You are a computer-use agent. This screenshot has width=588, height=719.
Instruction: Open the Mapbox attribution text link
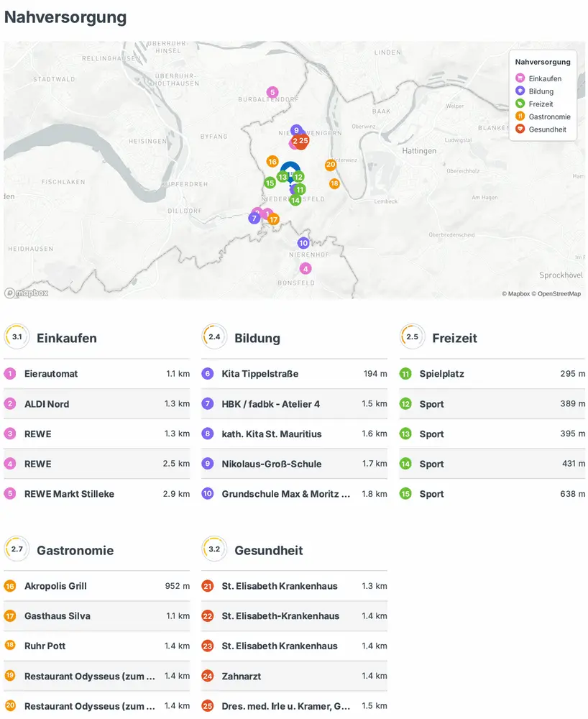pyautogui.click(x=515, y=293)
